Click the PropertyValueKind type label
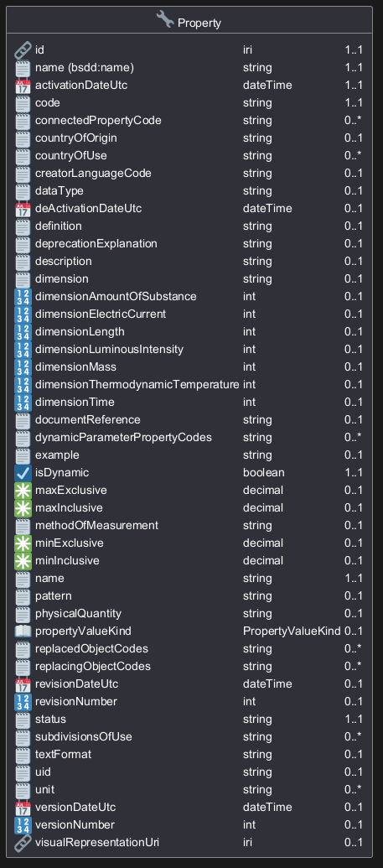The height and width of the screenshot is (868, 383). [x=292, y=631]
